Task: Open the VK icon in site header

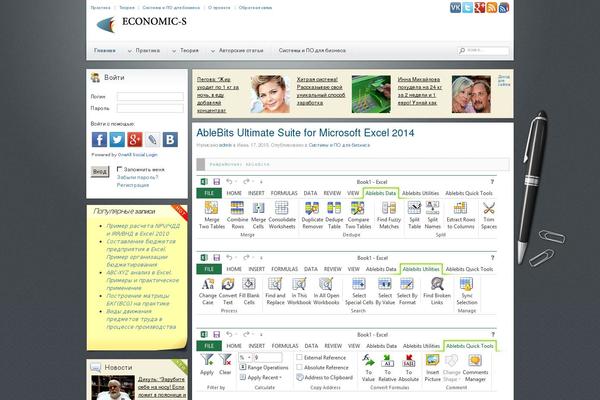Action: click(x=455, y=8)
